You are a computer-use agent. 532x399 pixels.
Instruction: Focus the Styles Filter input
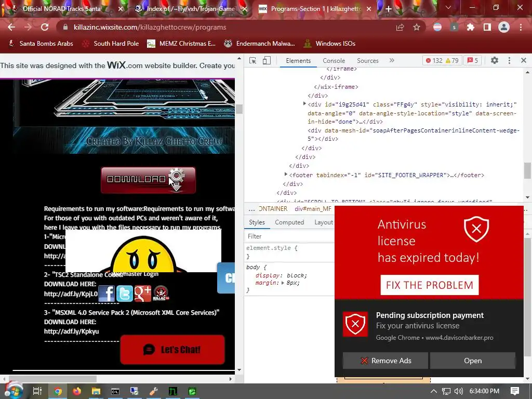290,236
